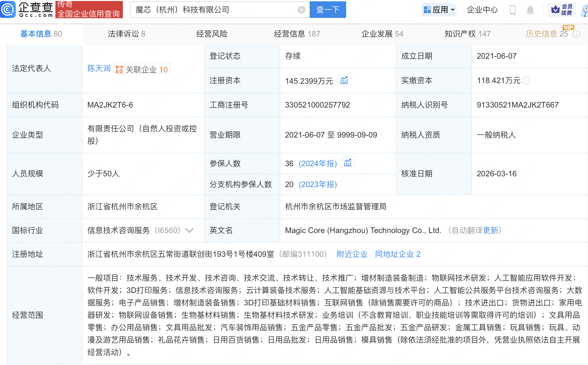Open the 应用 dropdown menu
588x365 pixels.
click(439, 10)
